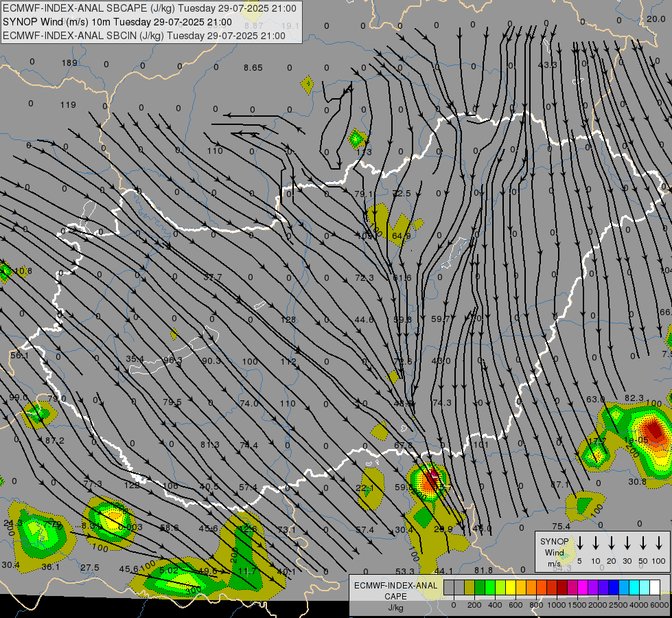
Task: Click the 61.6 map value
Action: click(x=402, y=278)
